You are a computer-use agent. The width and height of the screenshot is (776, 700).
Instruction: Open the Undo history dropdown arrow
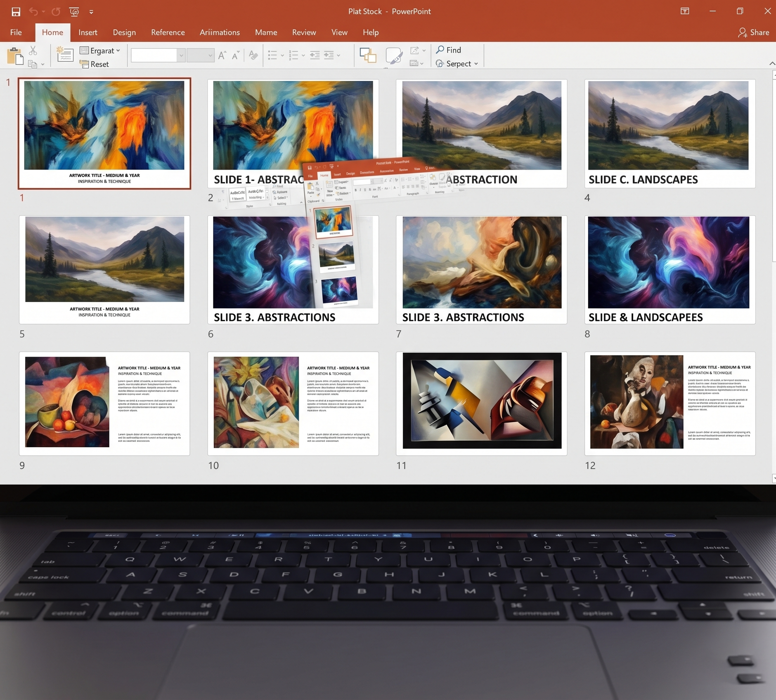click(x=43, y=12)
